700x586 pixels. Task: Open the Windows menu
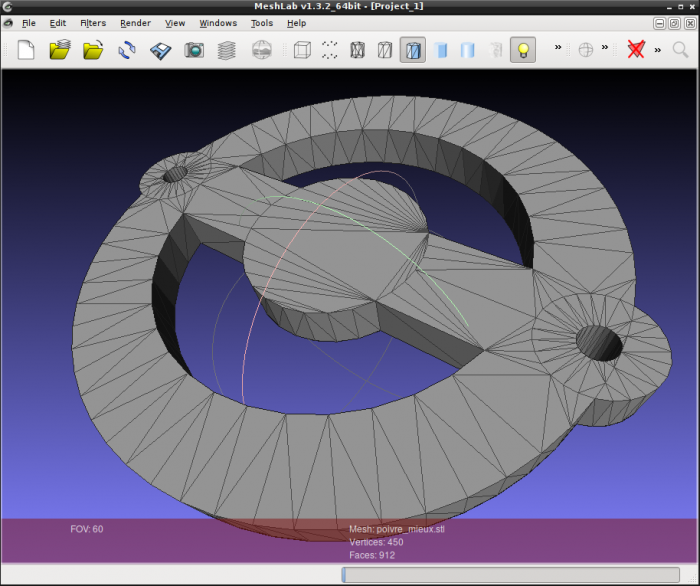click(218, 23)
